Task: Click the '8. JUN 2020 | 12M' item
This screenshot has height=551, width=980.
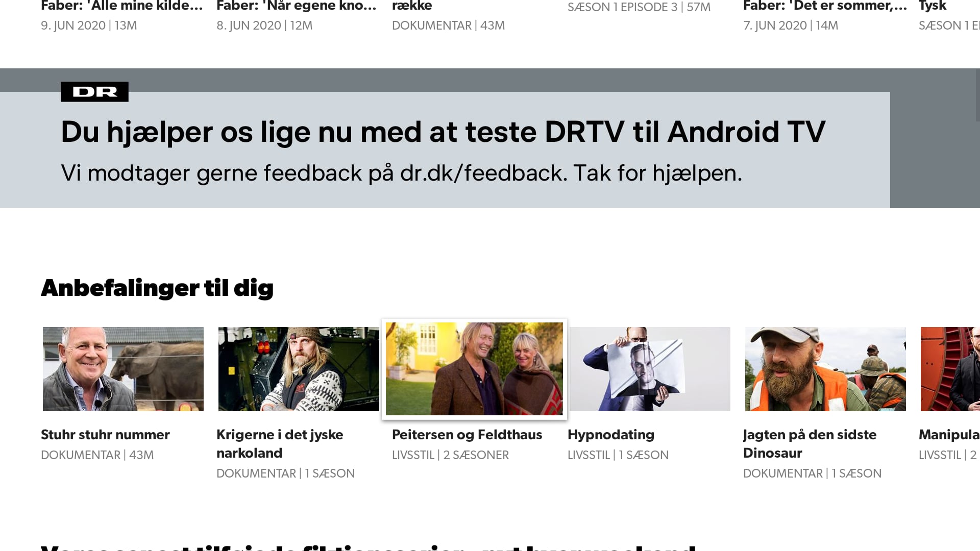Action: pyautogui.click(x=264, y=26)
